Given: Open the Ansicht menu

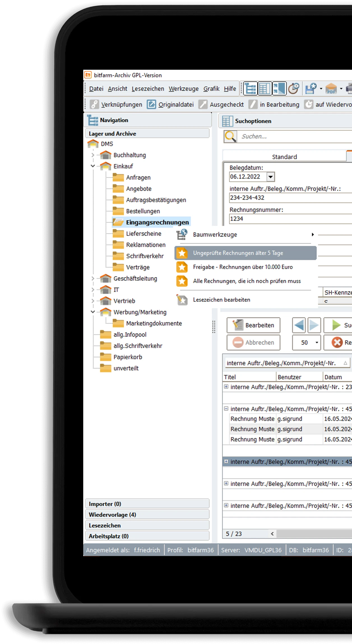Looking at the screenshot, I should coord(117,89).
